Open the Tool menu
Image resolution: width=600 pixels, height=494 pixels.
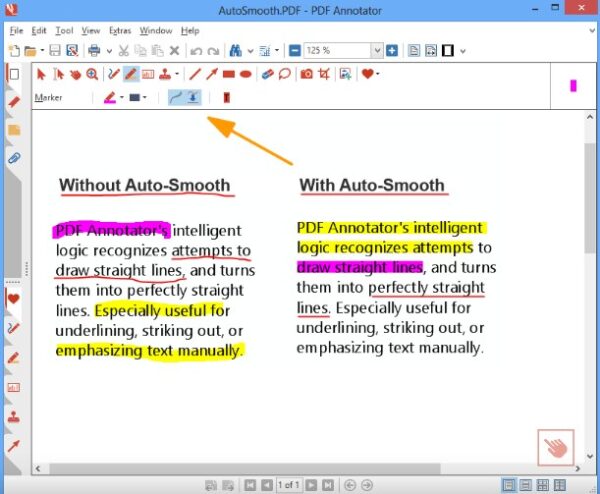coord(64,31)
